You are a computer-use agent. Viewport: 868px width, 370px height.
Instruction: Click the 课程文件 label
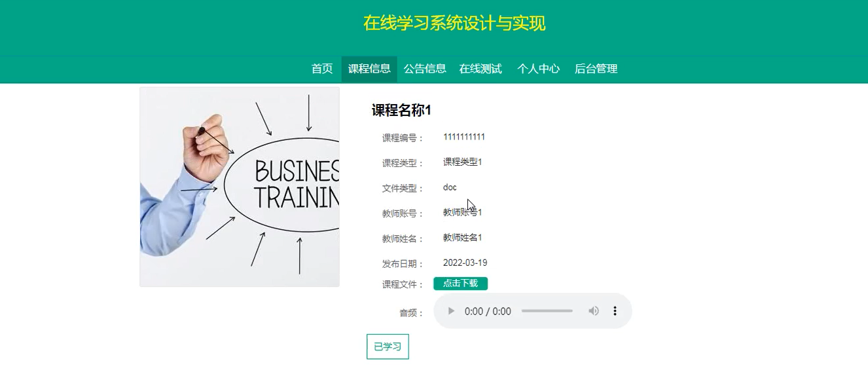coord(403,285)
